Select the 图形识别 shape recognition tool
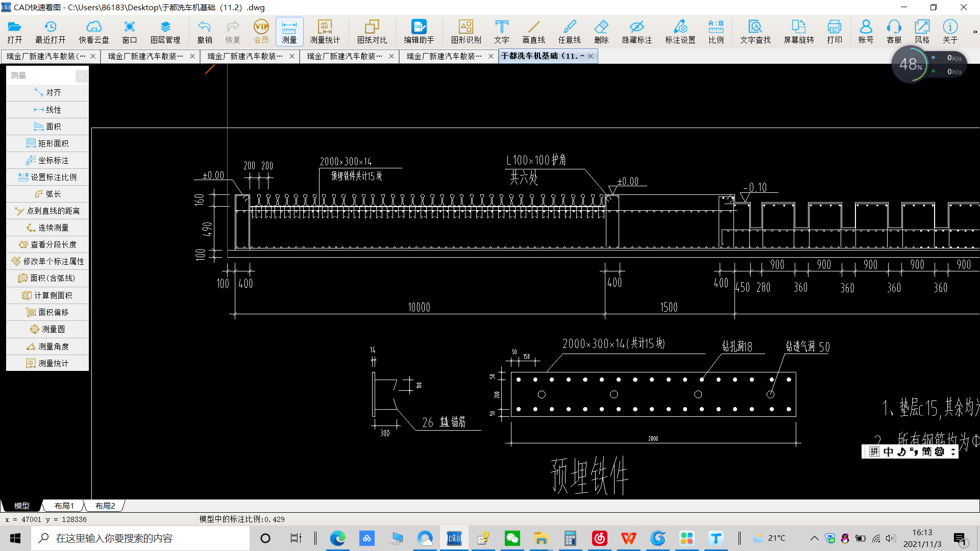 (x=465, y=32)
